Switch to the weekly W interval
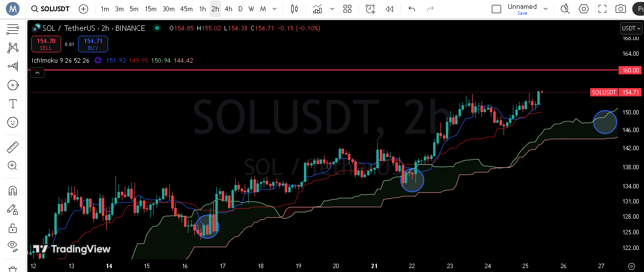The height and width of the screenshot is (272, 644). [251, 9]
